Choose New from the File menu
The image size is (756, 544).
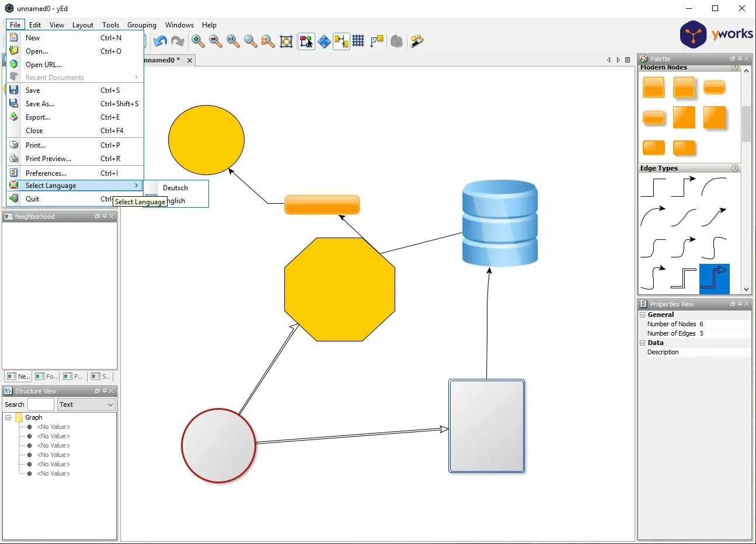coord(75,37)
